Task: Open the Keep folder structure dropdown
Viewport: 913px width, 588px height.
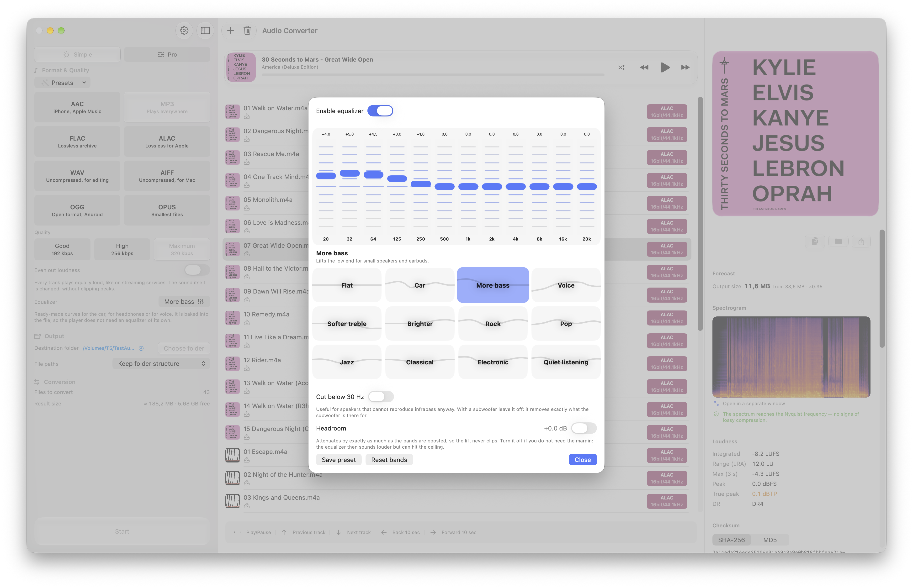Action: tap(161, 363)
